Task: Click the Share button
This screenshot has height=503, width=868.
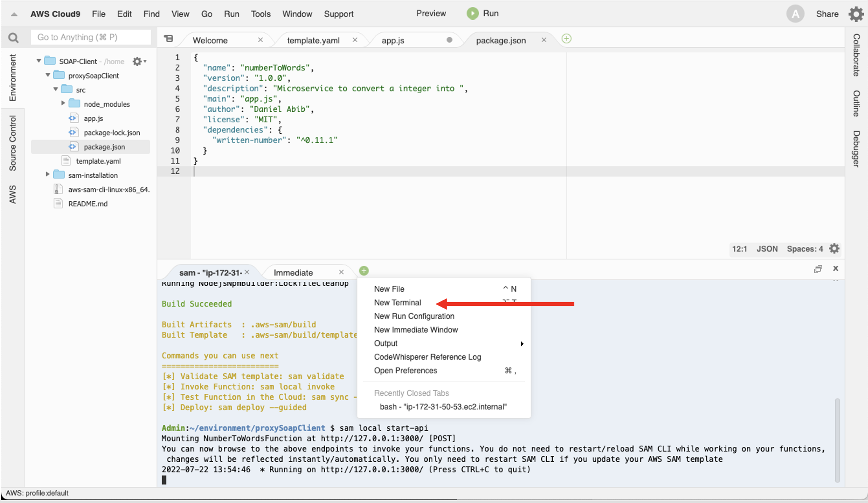Action: click(x=827, y=14)
